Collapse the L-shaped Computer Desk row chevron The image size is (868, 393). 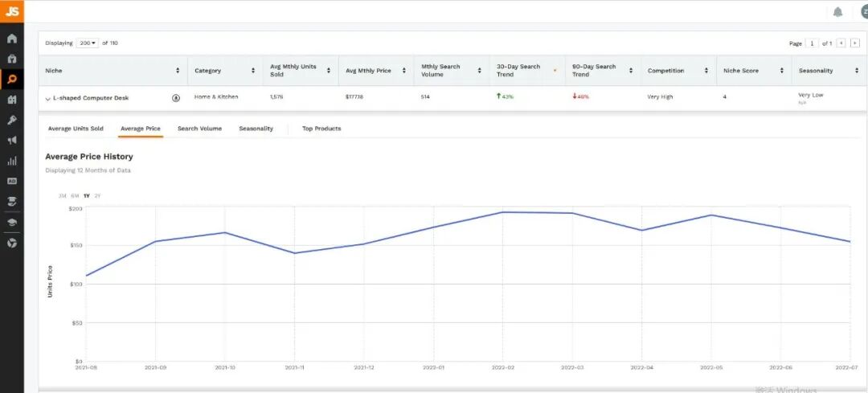[x=47, y=99]
